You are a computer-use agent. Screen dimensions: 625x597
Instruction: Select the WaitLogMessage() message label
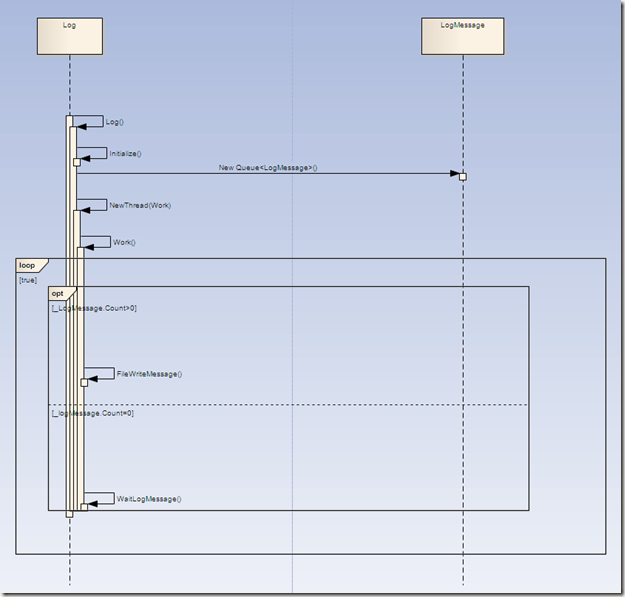point(149,499)
